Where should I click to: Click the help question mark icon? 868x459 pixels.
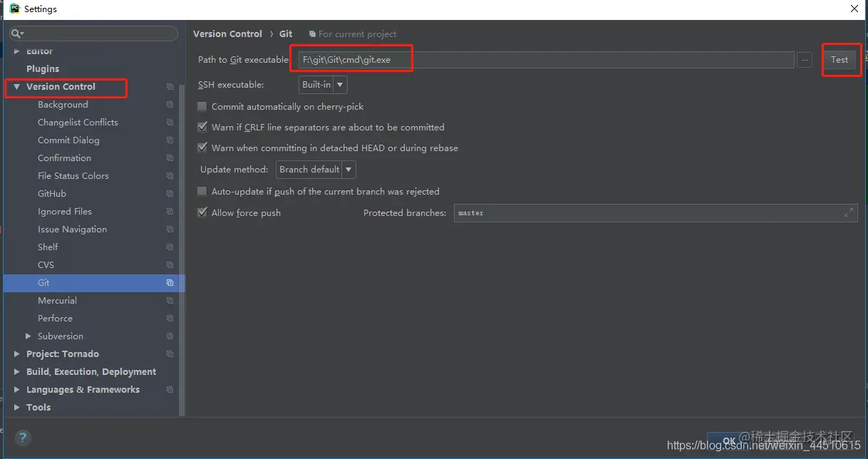coord(23,438)
